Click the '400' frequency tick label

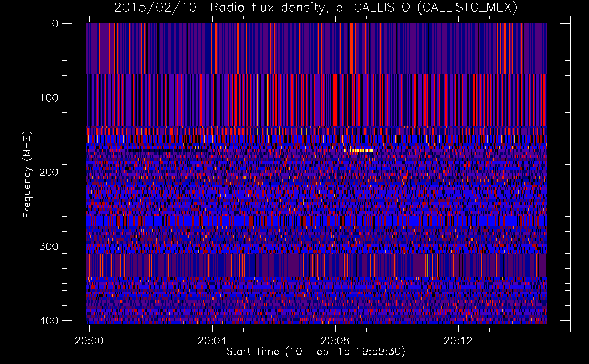click(49, 321)
